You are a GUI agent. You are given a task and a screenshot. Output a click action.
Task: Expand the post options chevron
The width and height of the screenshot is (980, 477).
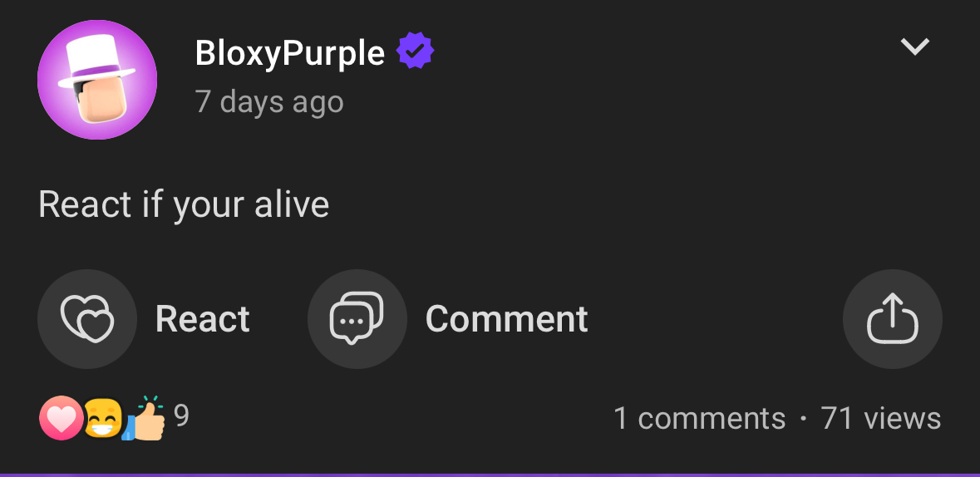pyautogui.click(x=915, y=47)
